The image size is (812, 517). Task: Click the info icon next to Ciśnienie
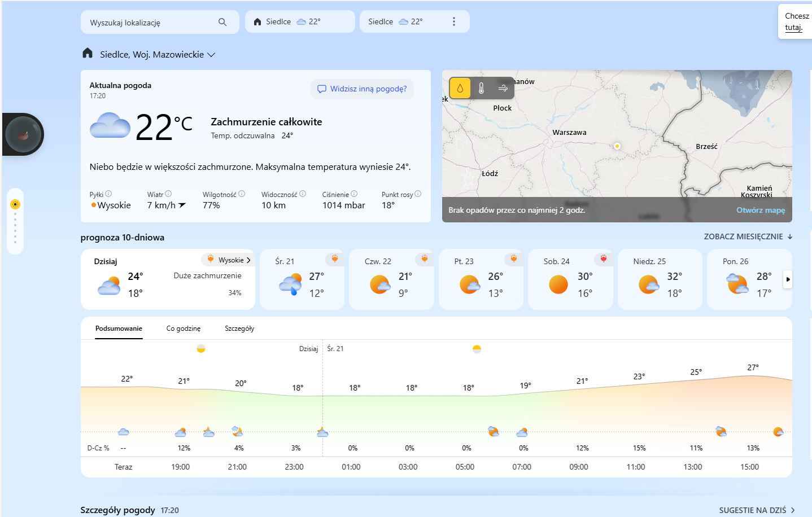click(354, 194)
